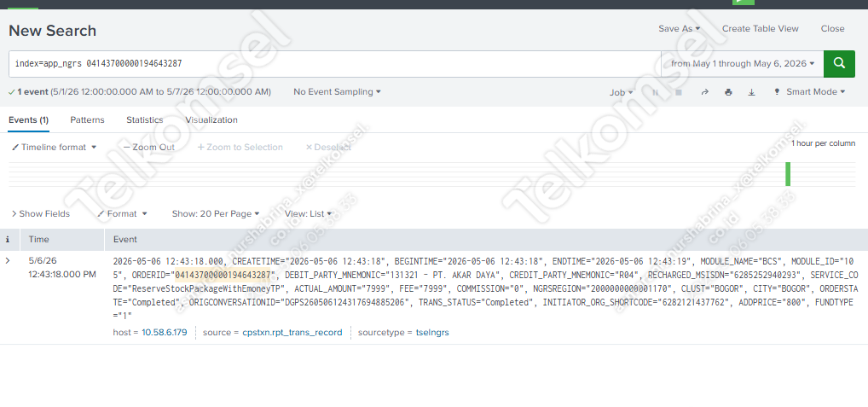Image resolution: width=868 pixels, height=407 pixels.
Task: Click Zoom Out on timeline
Action: [149, 148]
